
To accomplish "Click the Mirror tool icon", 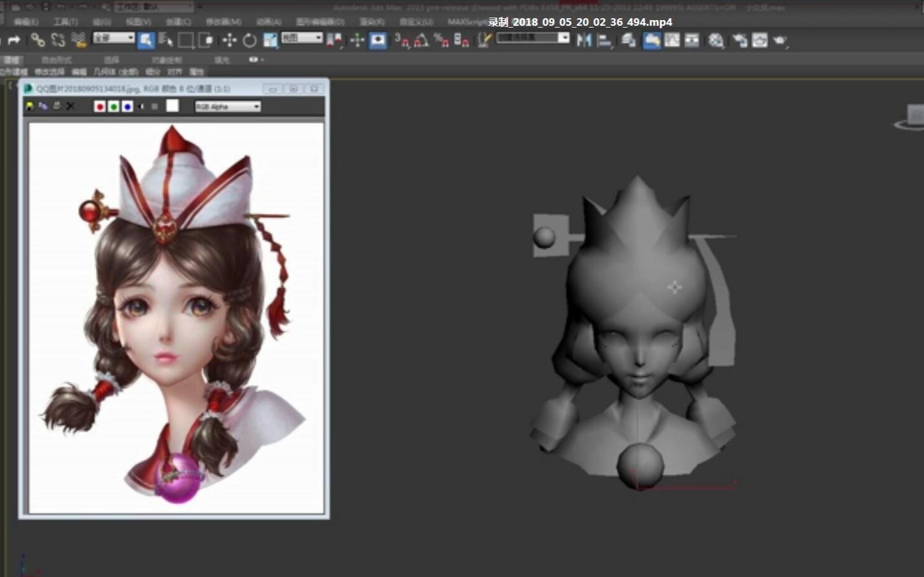I will pyautogui.click(x=584, y=41).
